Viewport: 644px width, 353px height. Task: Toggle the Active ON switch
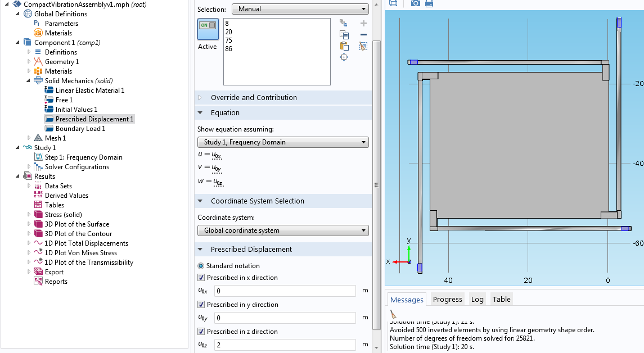208,29
